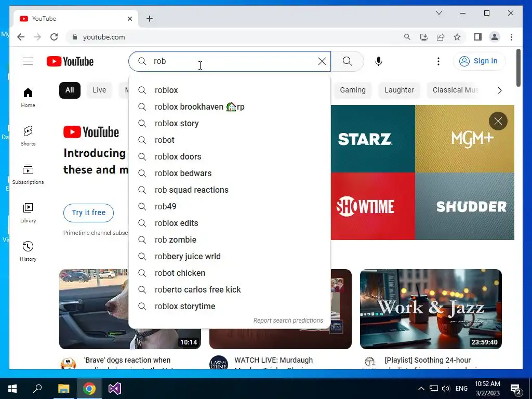Pick the 'roblox edits' suggestion
The image size is (532, 399).
tap(230, 223)
